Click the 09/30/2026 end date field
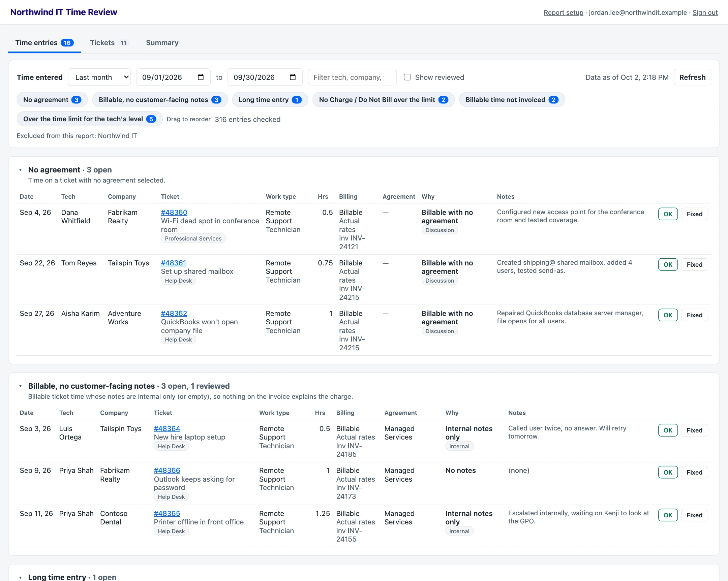The width and height of the screenshot is (728, 581). (265, 77)
